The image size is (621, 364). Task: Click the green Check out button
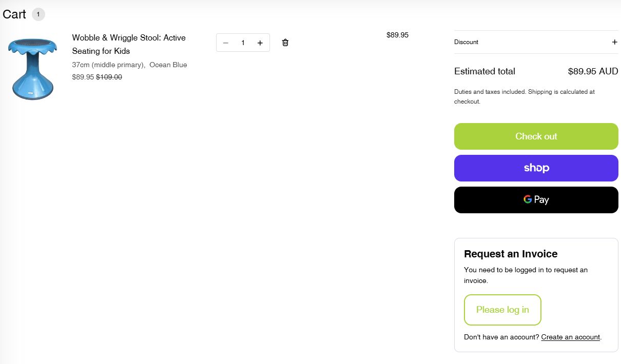536,136
